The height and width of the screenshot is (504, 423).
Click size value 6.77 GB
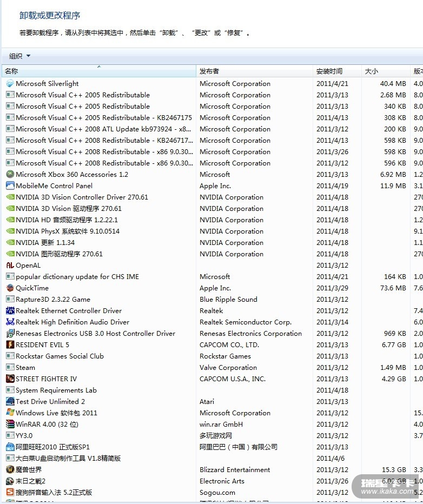point(394,345)
